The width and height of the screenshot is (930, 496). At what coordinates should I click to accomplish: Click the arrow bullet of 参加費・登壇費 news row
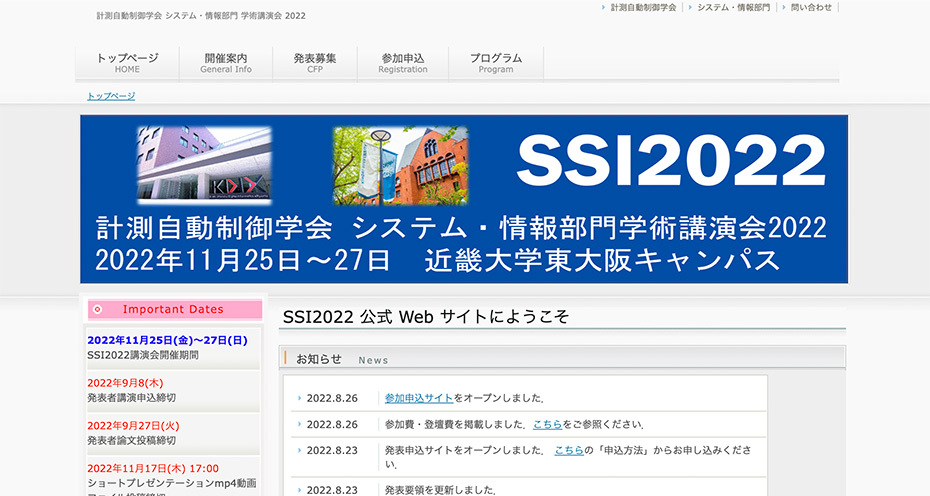pyautogui.click(x=300, y=424)
